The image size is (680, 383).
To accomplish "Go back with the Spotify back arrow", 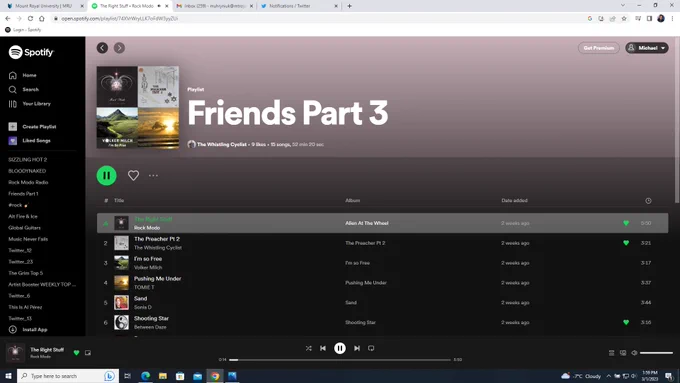I will (102, 48).
